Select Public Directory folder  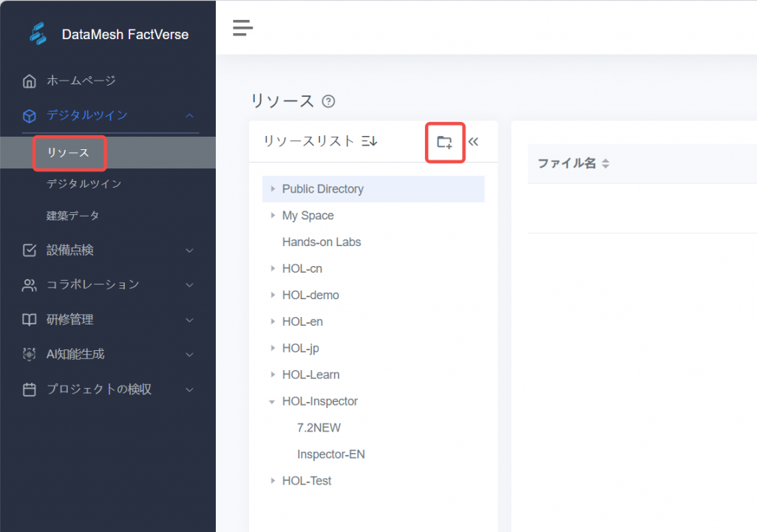coord(323,188)
